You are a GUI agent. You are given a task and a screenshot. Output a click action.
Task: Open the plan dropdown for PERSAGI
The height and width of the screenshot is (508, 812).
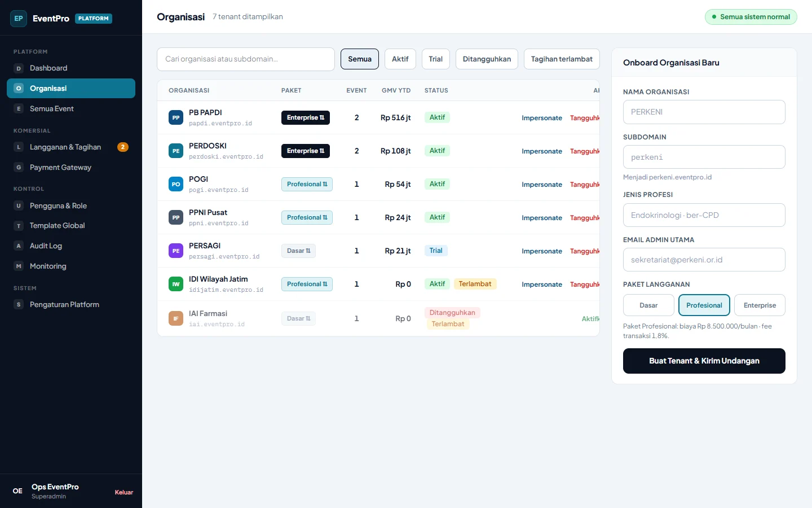298,251
